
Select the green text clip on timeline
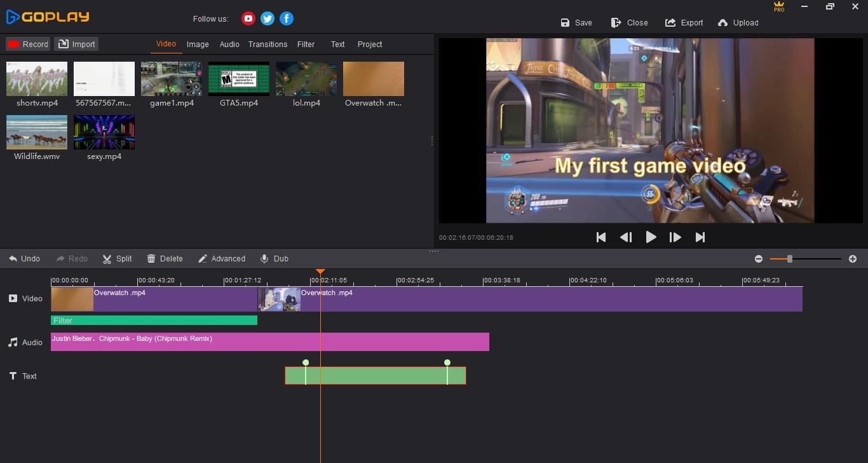pyautogui.click(x=376, y=376)
